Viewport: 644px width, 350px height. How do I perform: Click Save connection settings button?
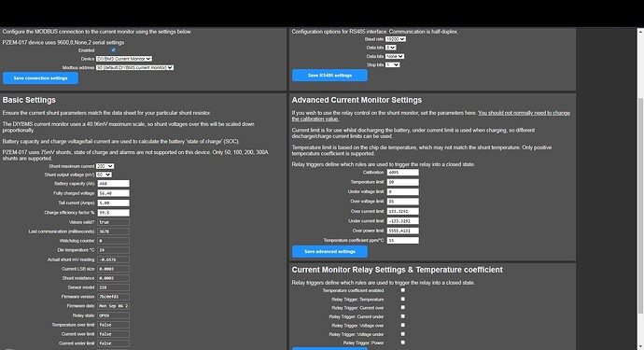(40, 78)
